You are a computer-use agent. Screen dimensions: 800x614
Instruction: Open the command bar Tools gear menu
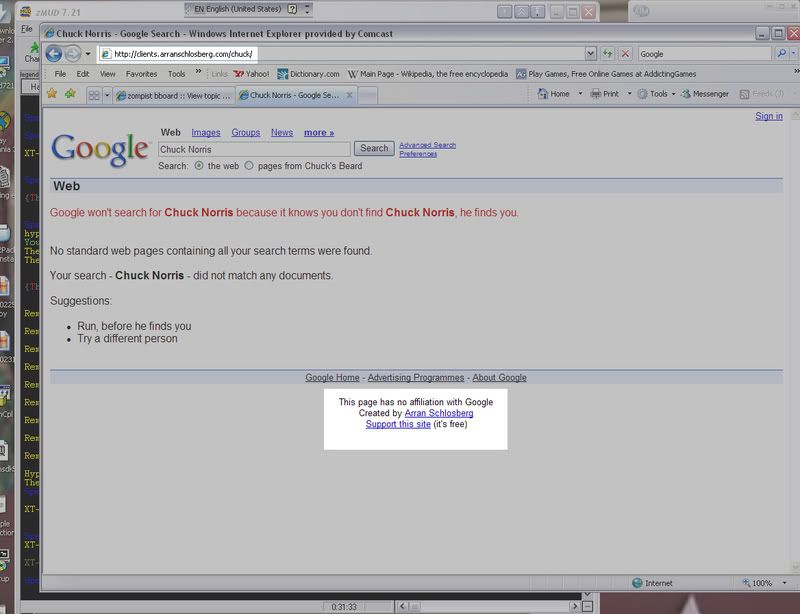(x=656, y=94)
